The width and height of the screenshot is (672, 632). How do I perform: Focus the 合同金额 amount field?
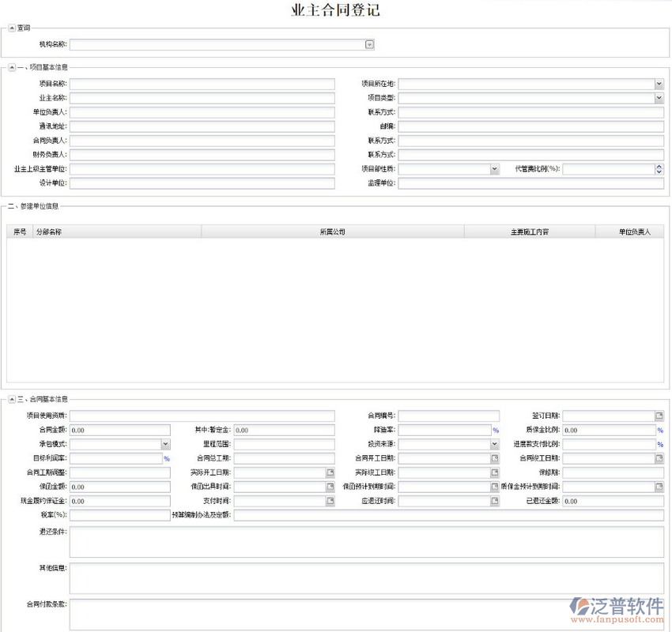[120, 430]
